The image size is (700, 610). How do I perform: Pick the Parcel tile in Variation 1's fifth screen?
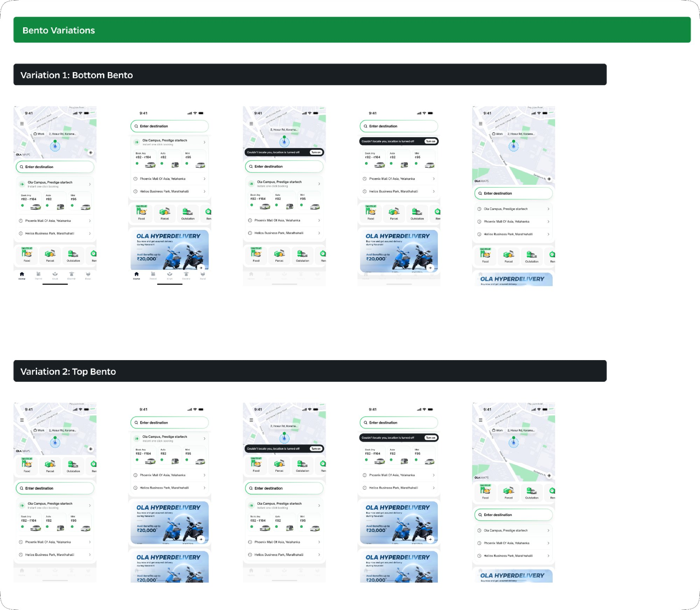(x=509, y=256)
